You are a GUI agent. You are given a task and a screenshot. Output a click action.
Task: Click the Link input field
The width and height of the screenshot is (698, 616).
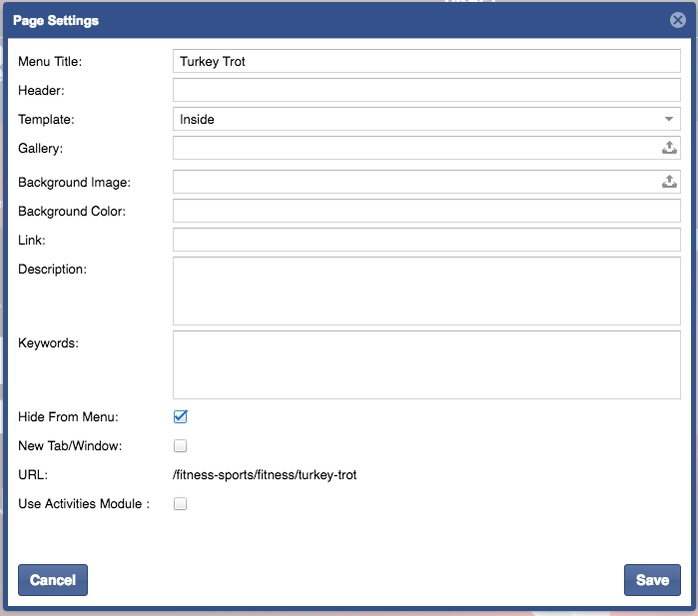pos(426,240)
